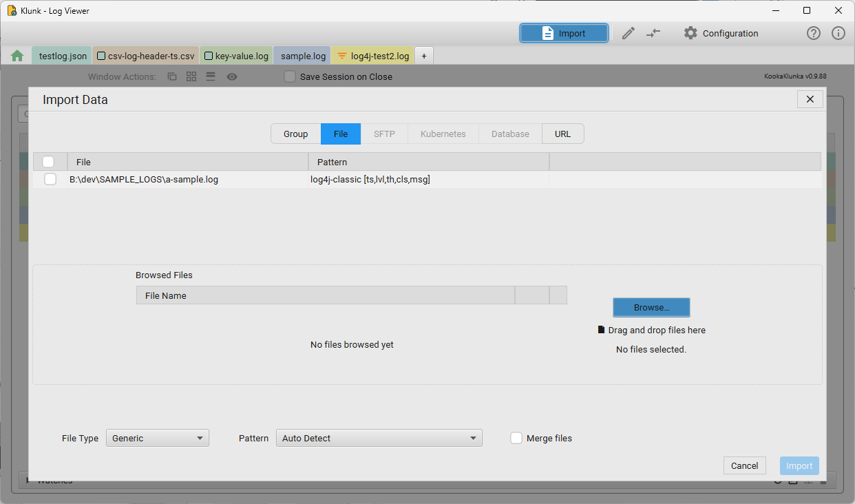This screenshot has height=504, width=855.
Task: Open the File Type Generic dropdown
Action: click(x=158, y=438)
